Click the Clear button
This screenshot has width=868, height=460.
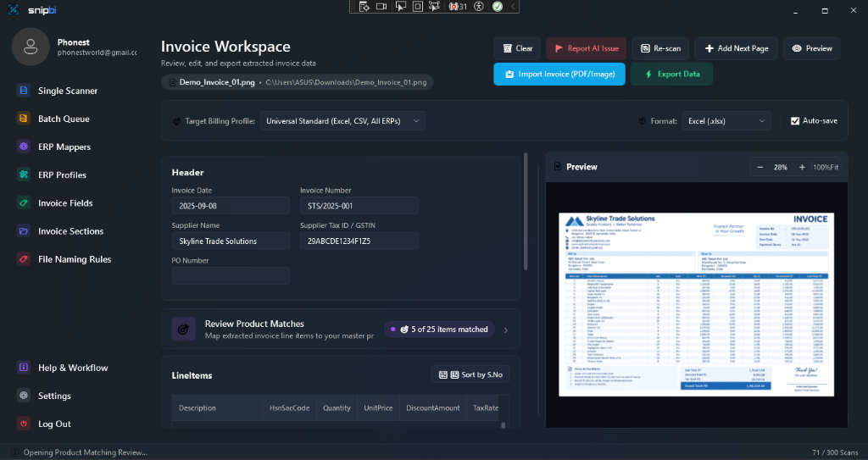click(517, 48)
